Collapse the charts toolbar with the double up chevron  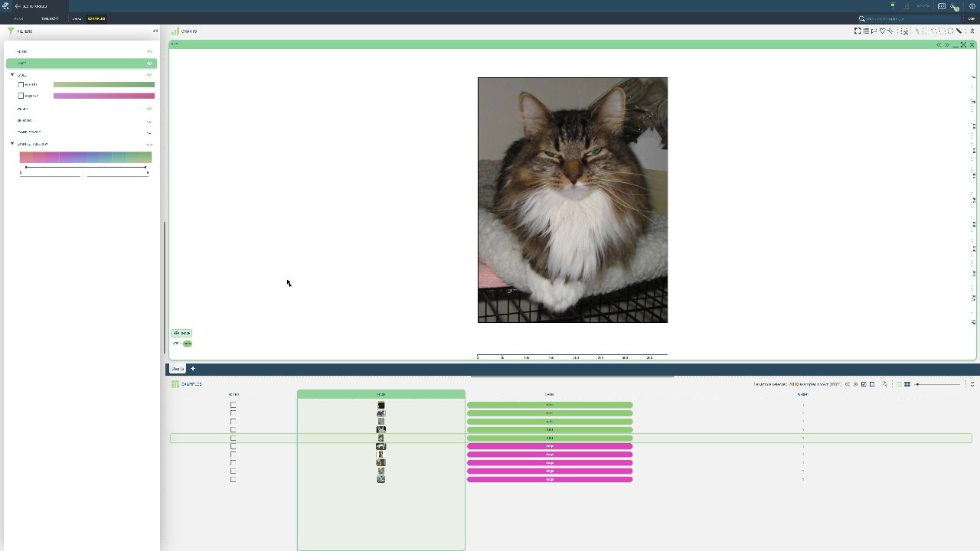972,31
